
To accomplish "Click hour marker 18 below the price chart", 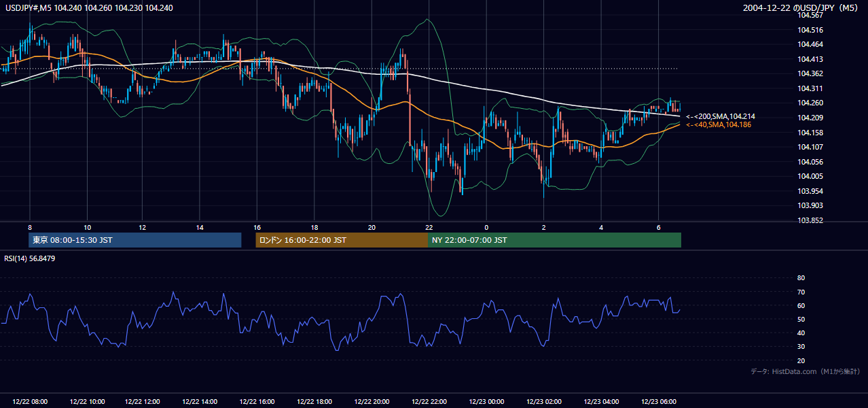I will [314, 227].
